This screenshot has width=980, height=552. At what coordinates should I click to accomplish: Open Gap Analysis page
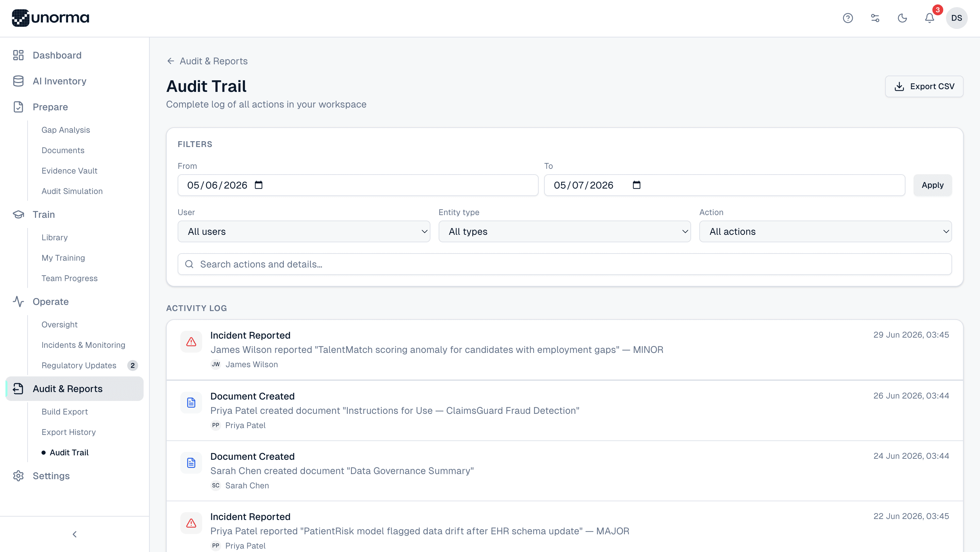point(65,130)
